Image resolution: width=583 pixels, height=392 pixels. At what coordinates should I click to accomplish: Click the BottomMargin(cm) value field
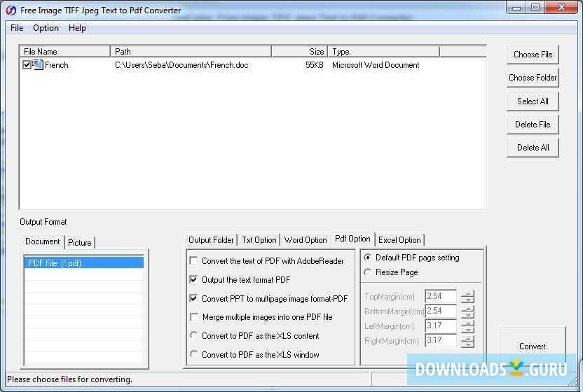[x=441, y=311]
